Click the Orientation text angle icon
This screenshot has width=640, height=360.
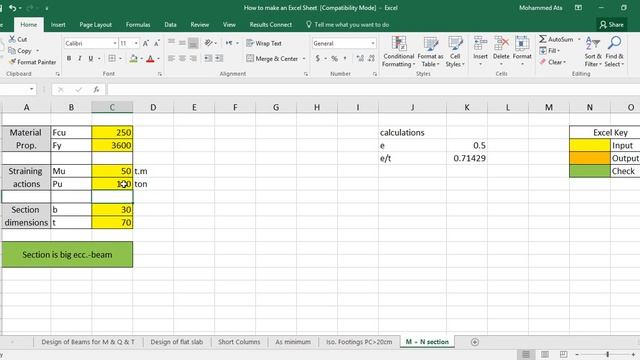209,43
